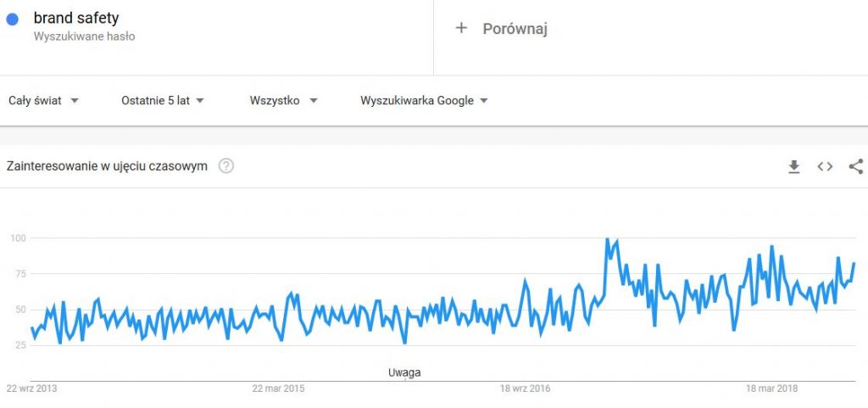Expand the Wszystko category dropdown
This screenshot has height=408, width=868.
[x=283, y=101]
